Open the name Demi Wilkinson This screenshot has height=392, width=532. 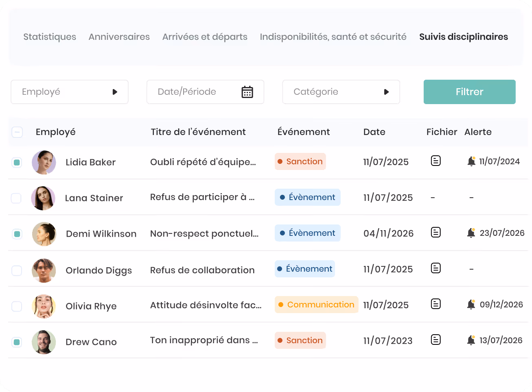[101, 234]
